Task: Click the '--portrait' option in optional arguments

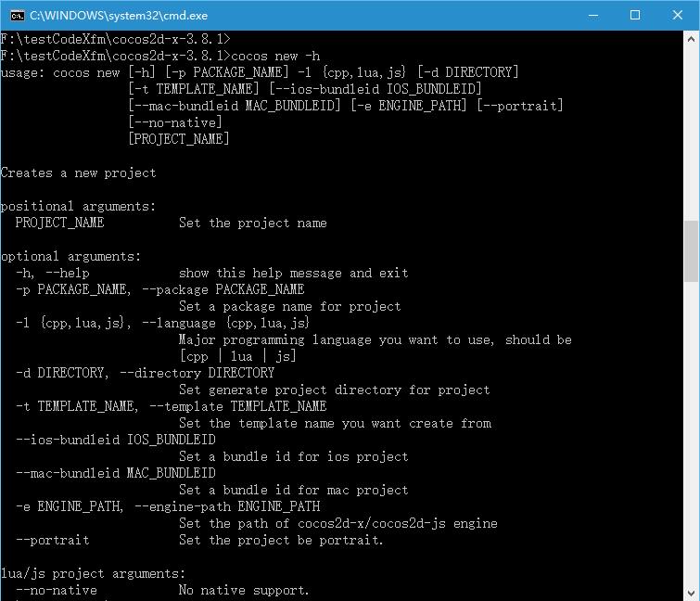Action: (53, 541)
